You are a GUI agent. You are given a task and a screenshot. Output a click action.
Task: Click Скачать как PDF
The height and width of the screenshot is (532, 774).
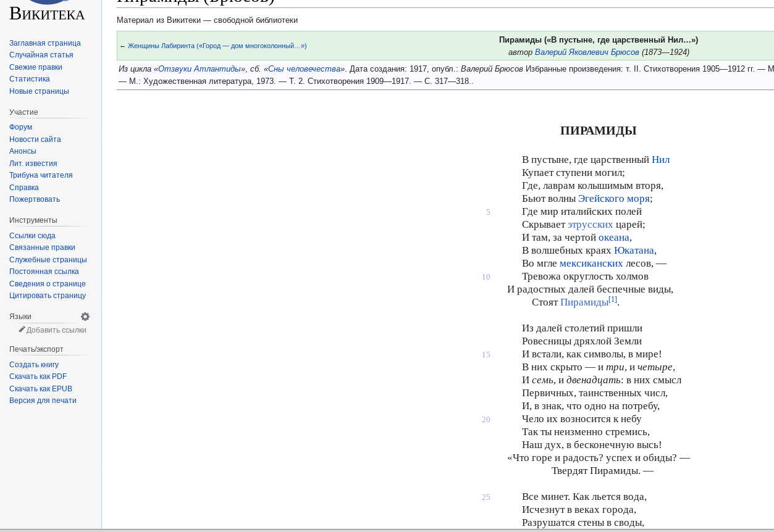38,376
